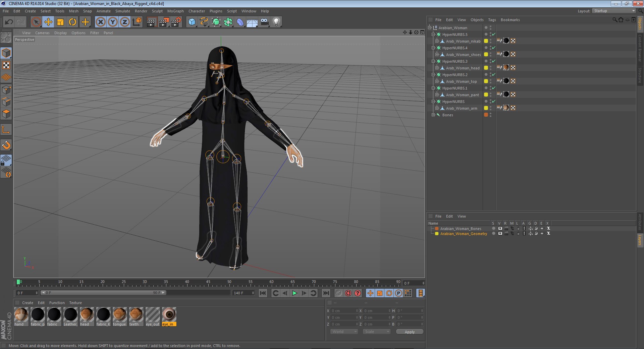Viewport: 644px width, 349px height.
Task: Play the animation forward
Action: pos(294,293)
